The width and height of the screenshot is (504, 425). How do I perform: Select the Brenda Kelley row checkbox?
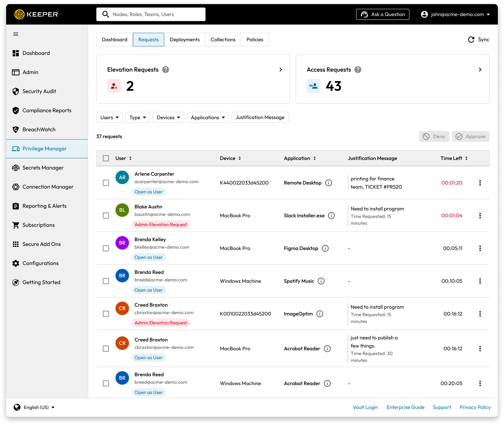106,248
